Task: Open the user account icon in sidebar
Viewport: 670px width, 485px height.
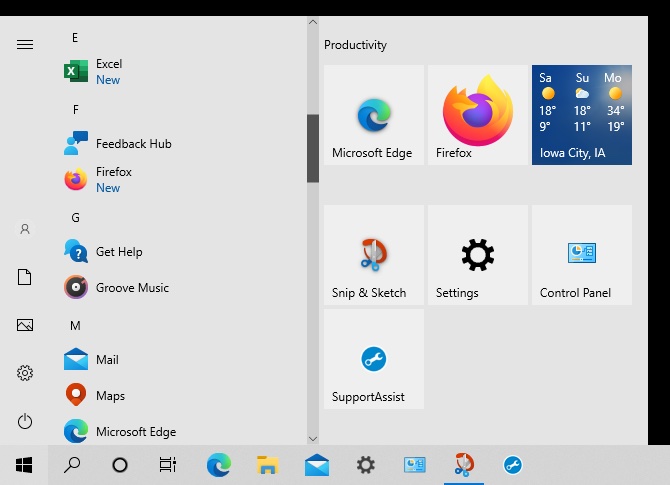Action: tap(25, 229)
